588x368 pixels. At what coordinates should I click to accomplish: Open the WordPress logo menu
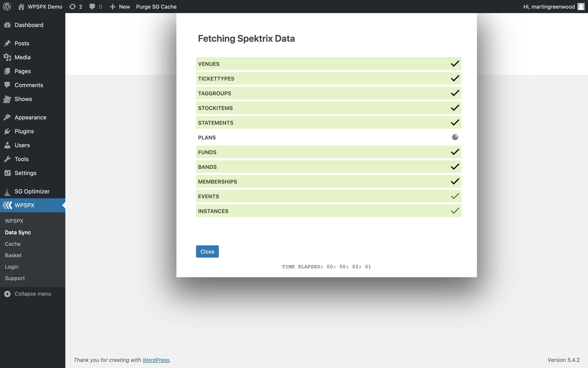(7, 7)
